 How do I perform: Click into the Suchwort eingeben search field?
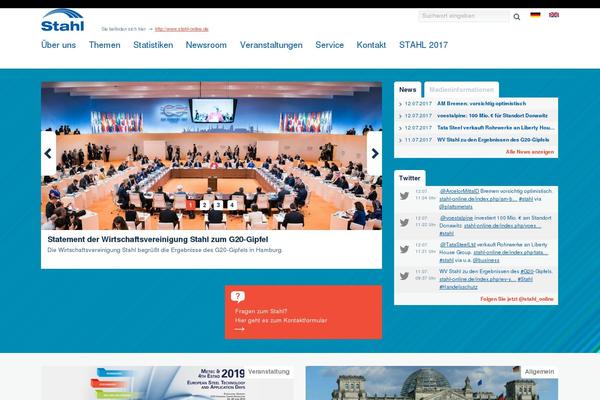click(464, 16)
